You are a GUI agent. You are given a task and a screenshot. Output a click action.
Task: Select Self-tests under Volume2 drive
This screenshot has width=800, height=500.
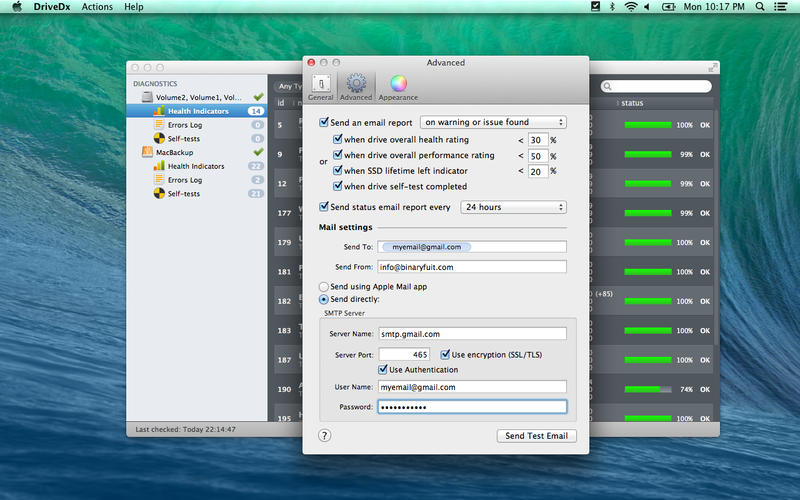(x=197, y=138)
